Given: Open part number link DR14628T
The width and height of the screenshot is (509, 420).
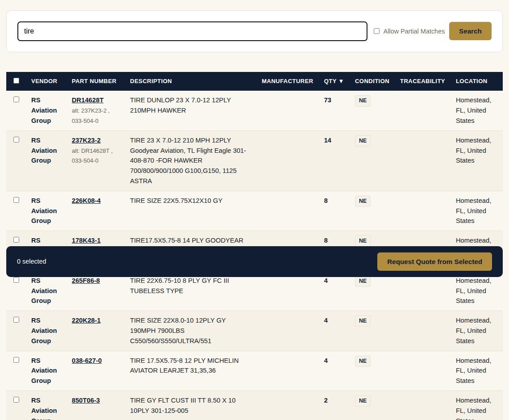Looking at the screenshot, I should (88, 101).
